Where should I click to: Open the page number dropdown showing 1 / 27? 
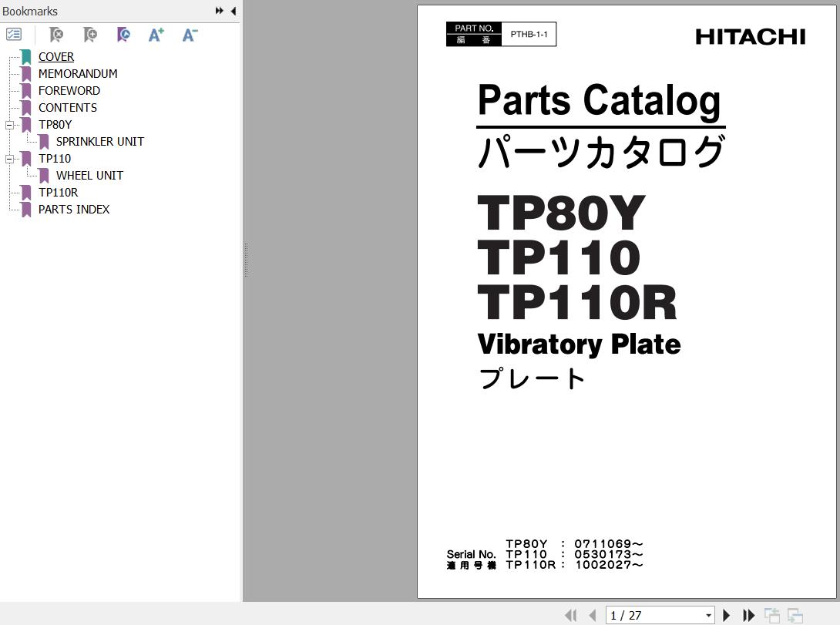(708, 615)
